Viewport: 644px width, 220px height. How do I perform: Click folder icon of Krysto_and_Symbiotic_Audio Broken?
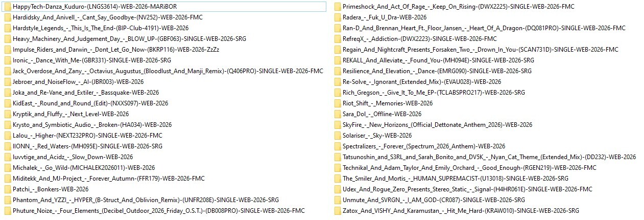coord(7,125)
